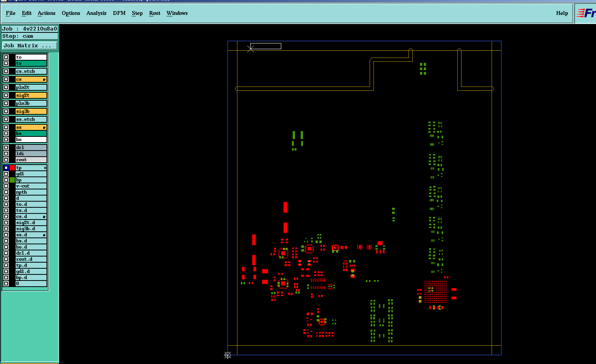The height and width of the screenshot is (364, 596).
Task: Open the Step menu
Action: point(137,13)
